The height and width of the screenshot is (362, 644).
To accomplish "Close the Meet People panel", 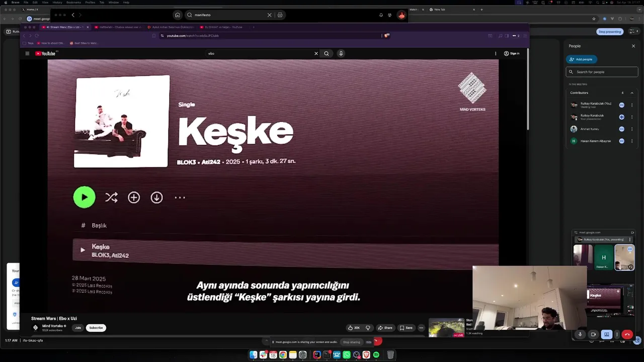I will [x=633, y=46].
